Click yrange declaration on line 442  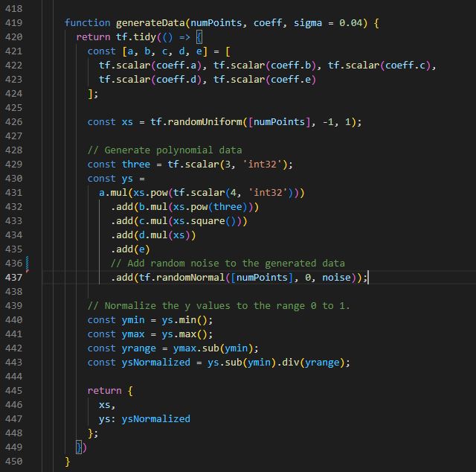pos(141,348)
